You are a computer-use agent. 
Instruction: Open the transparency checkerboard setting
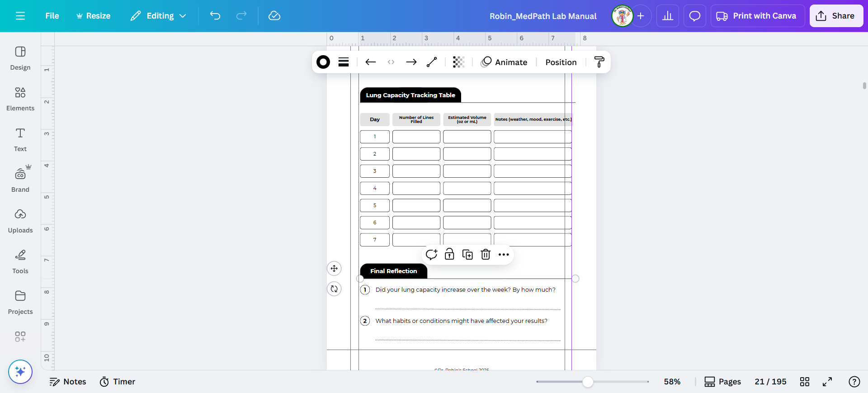point(458,62)
